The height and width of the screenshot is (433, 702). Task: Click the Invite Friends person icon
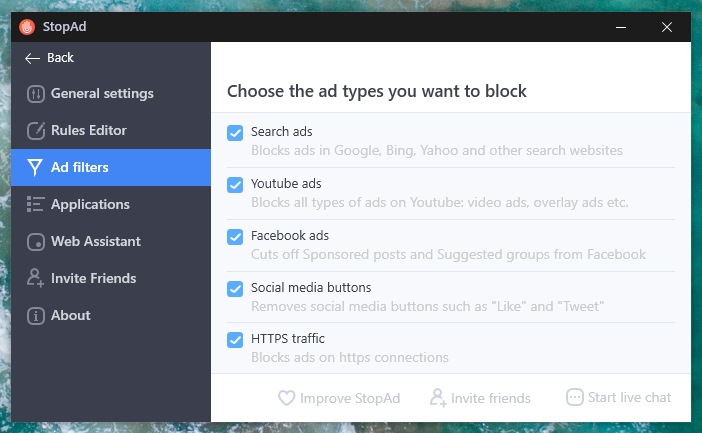click(x=35, y=278)
